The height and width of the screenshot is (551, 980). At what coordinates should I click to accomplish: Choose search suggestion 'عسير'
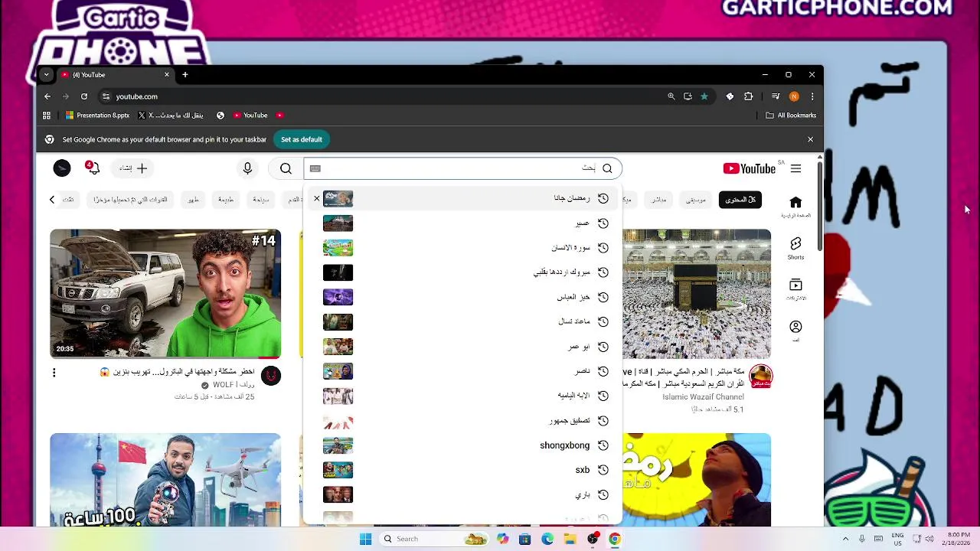pos(462,223)
